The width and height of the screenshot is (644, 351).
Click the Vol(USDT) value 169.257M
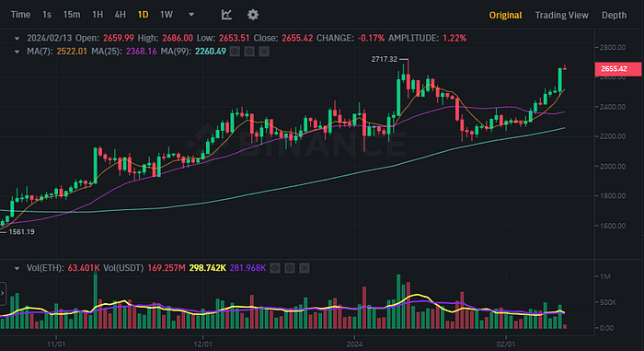[x=167, y=268]
